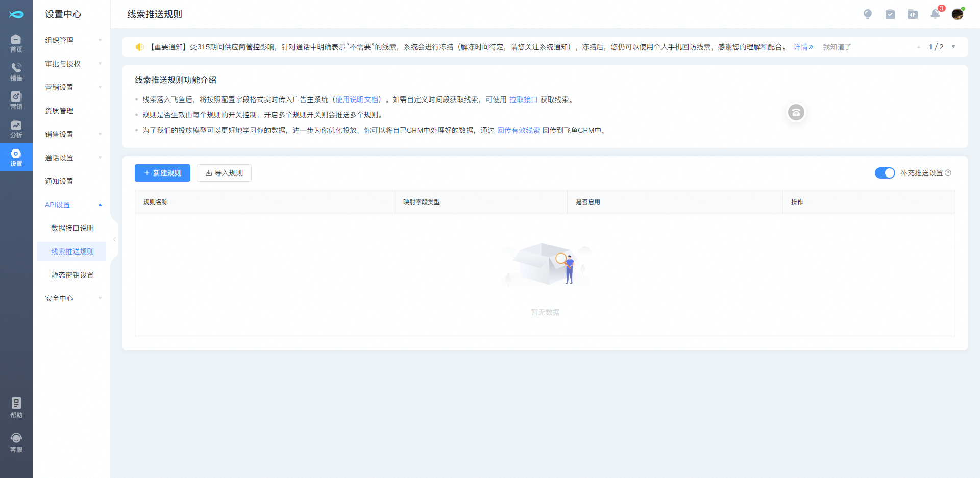Click the user avatar in top right

(958, 14)
